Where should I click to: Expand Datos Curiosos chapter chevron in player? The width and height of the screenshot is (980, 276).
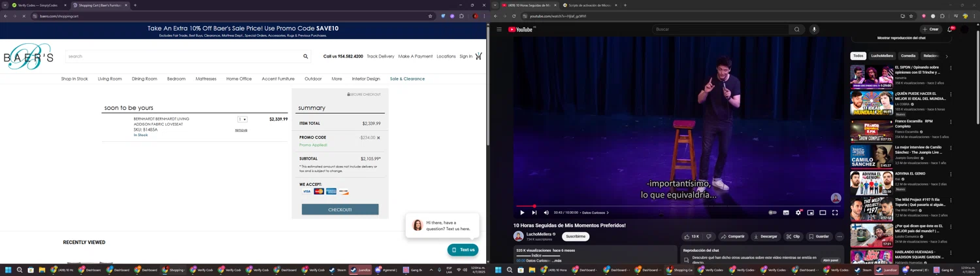click(608, 213)
